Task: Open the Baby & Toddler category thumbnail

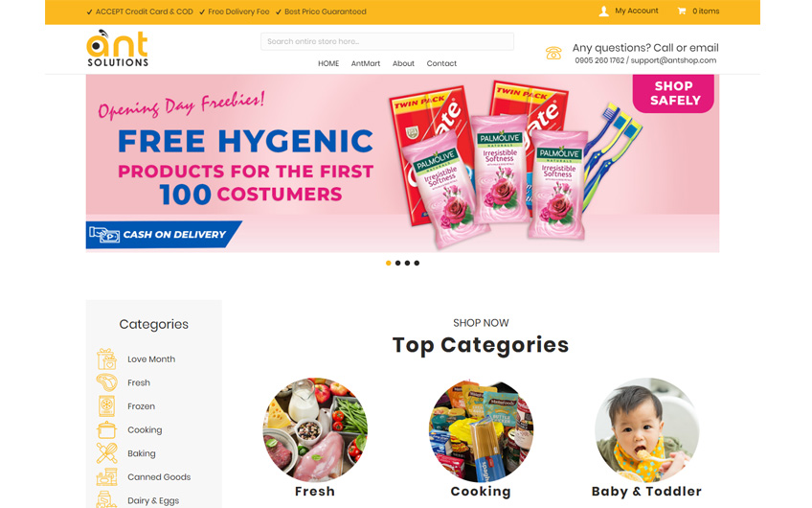Action: 646,429
